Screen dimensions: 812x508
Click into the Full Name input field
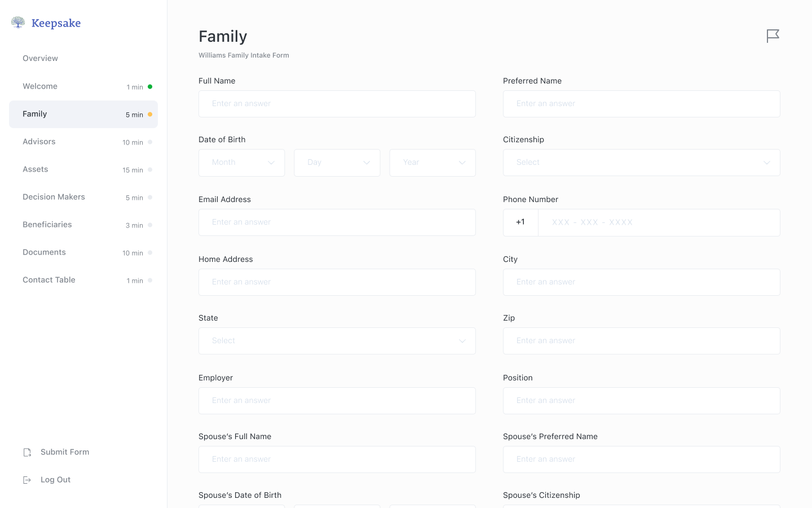[x=337, y=104]
